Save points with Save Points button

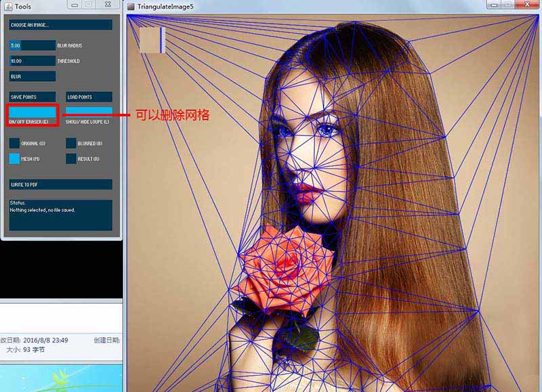point(32,97)
